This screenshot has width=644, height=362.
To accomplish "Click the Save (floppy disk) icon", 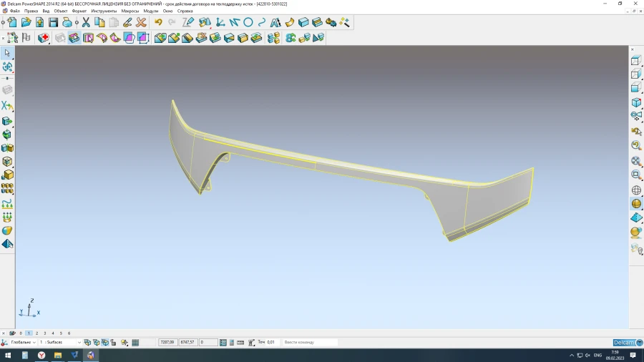I will pos(53,23).
